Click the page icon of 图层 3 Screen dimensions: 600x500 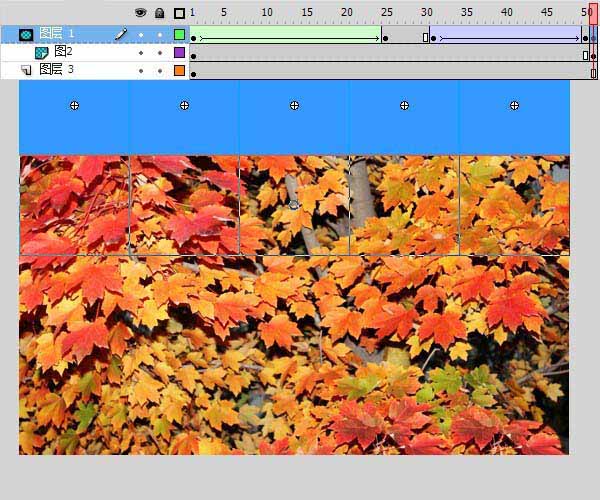[26, 70]
